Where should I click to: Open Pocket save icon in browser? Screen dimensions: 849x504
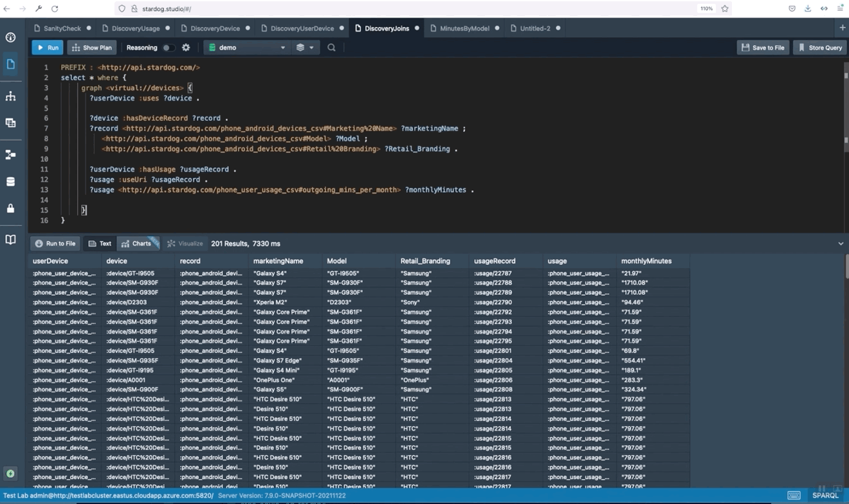click(792, 8)
